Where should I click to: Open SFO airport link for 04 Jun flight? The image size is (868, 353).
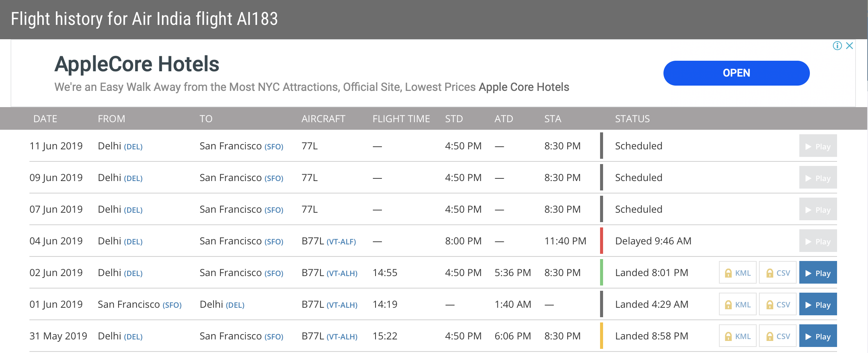point(274,242)
